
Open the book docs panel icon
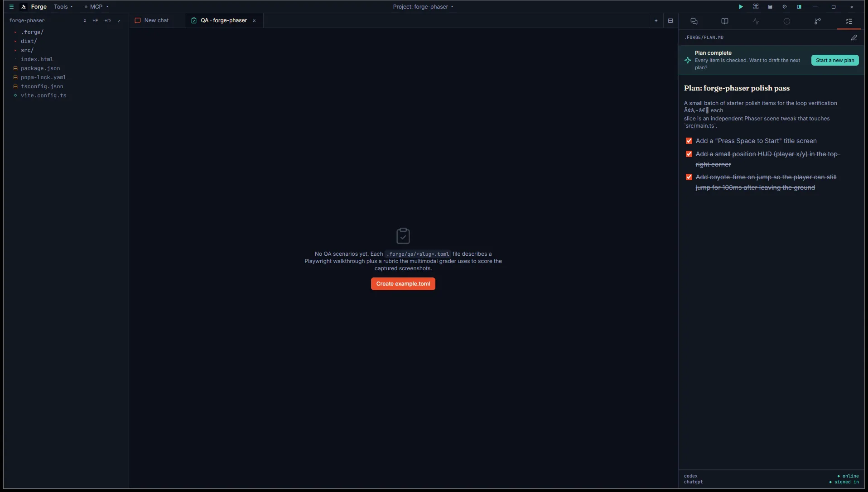click(x=725, y=21)
